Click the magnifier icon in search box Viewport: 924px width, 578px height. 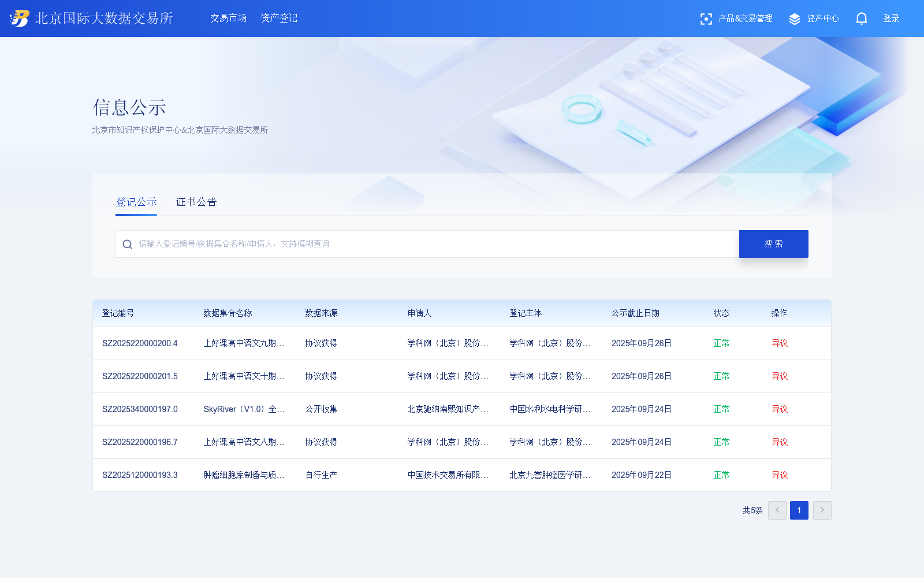click(128, 244)
